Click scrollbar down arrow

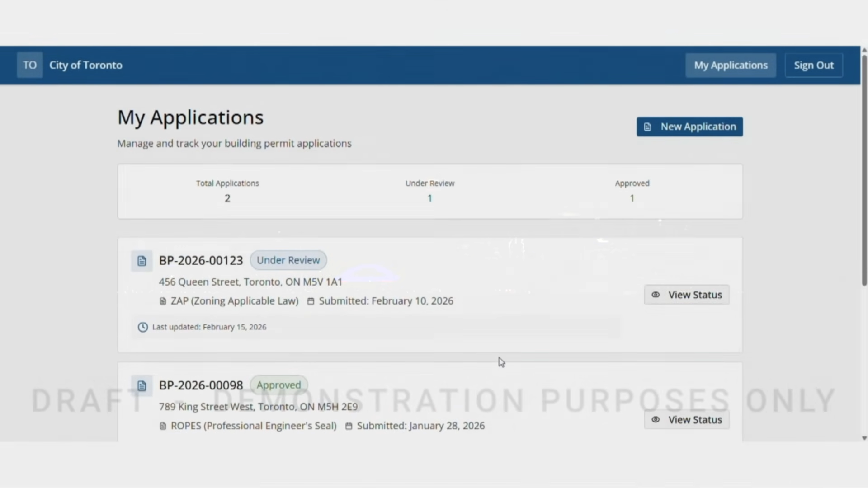coord(864,438)
